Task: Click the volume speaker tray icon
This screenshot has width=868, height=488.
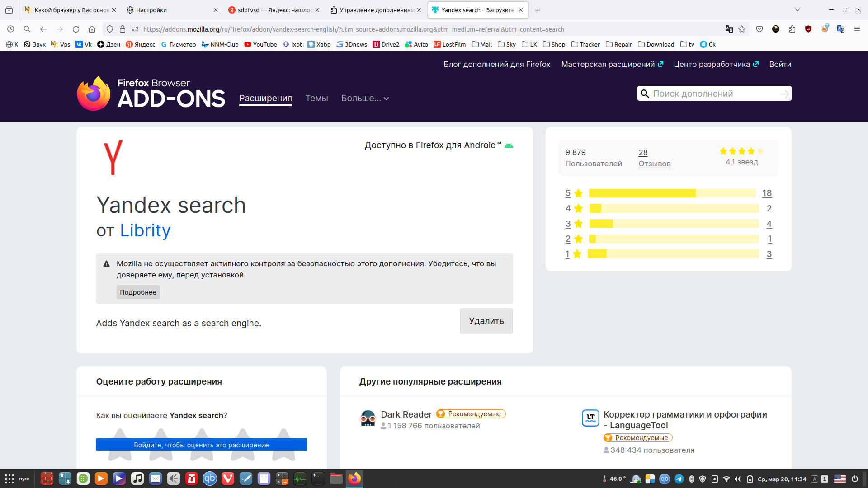Action: (738, 479)
